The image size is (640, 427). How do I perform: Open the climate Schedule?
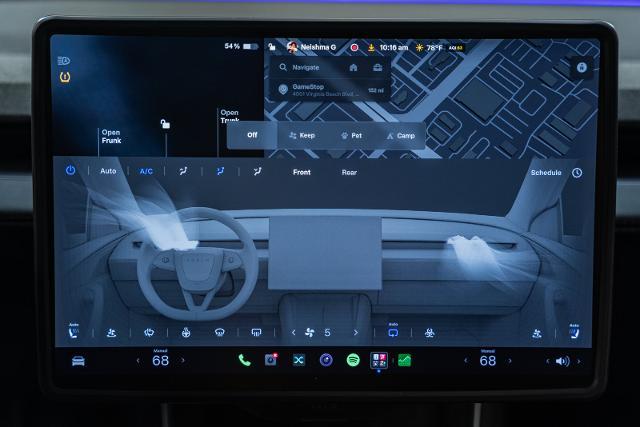pyautogui.click(x=546, y=173)
